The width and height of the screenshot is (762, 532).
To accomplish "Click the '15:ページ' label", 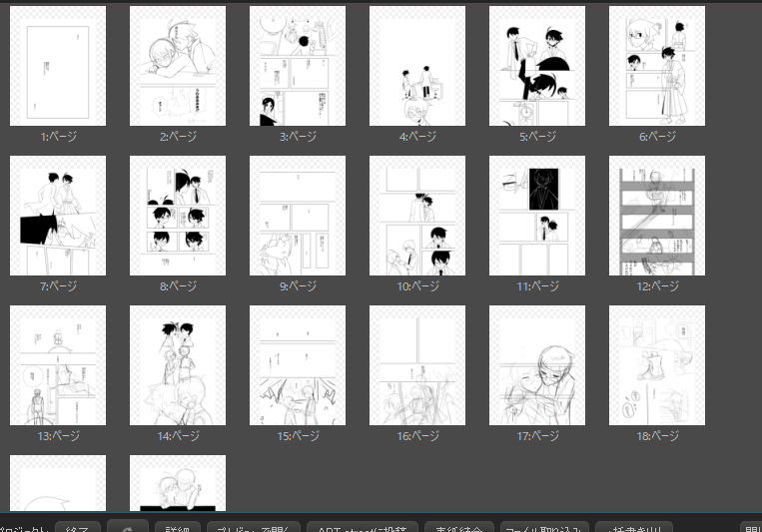I will tap(298, 436).
